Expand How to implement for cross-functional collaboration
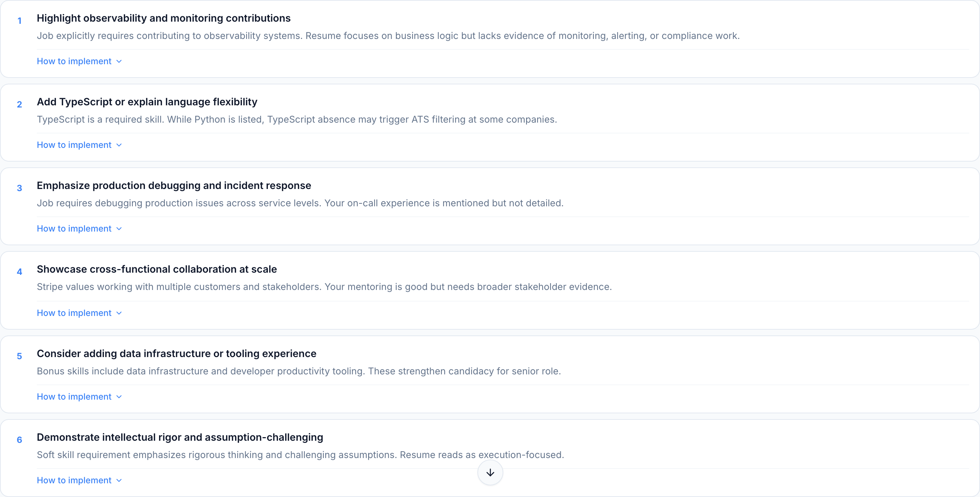The height and width of the screenshot is (497, 980). point(74,313)
